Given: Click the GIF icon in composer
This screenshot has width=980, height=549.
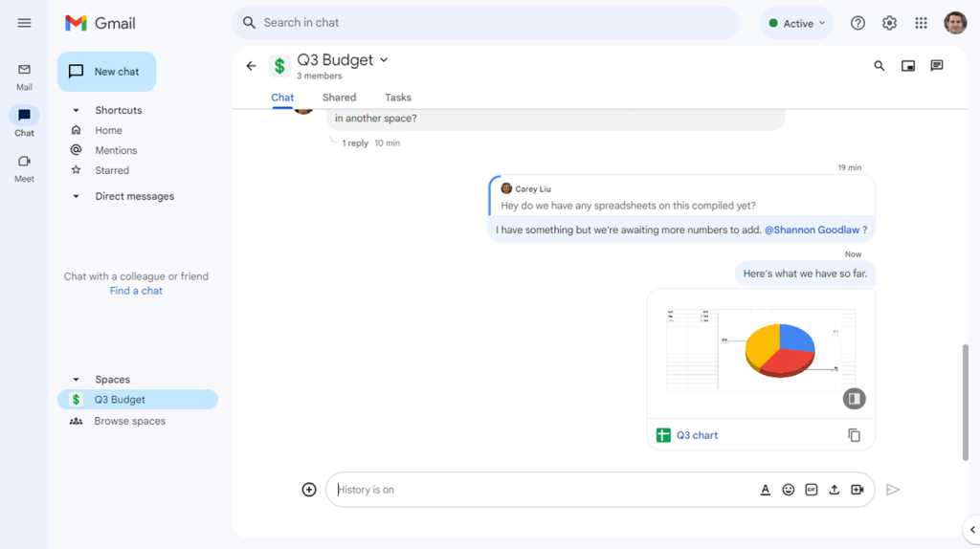Looking at the screenshot, I should (x=812, y=490).
